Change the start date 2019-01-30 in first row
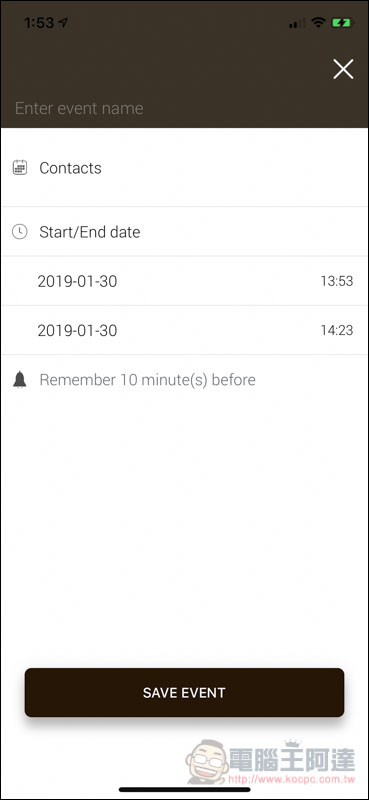The height and width of the screenshot is (800, 369). click(x=77, y=281)
